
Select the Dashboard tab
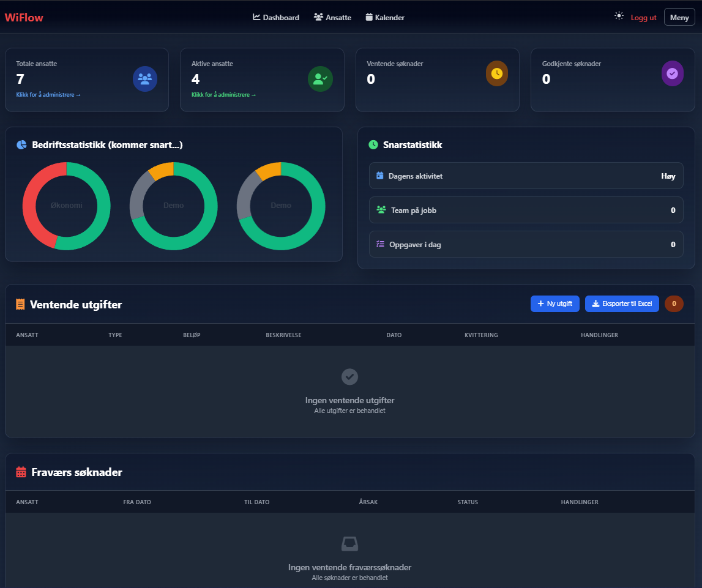click(x=275, y=17)
